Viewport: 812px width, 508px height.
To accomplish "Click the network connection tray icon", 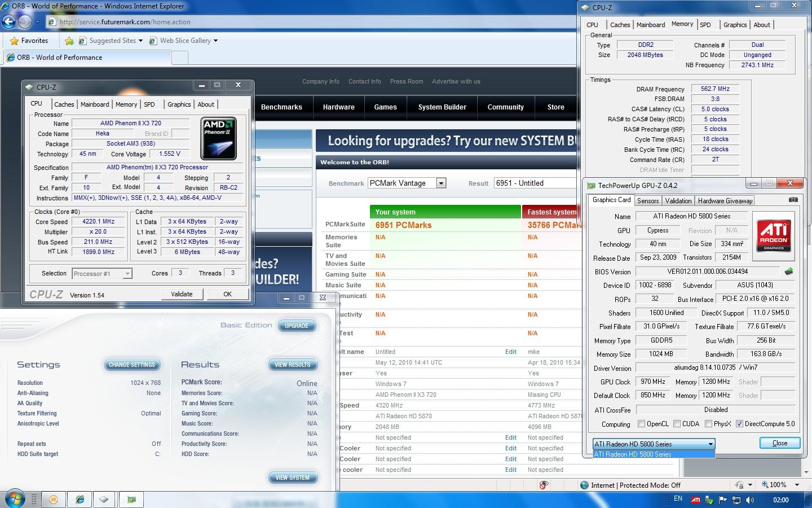I will point(736,500).
